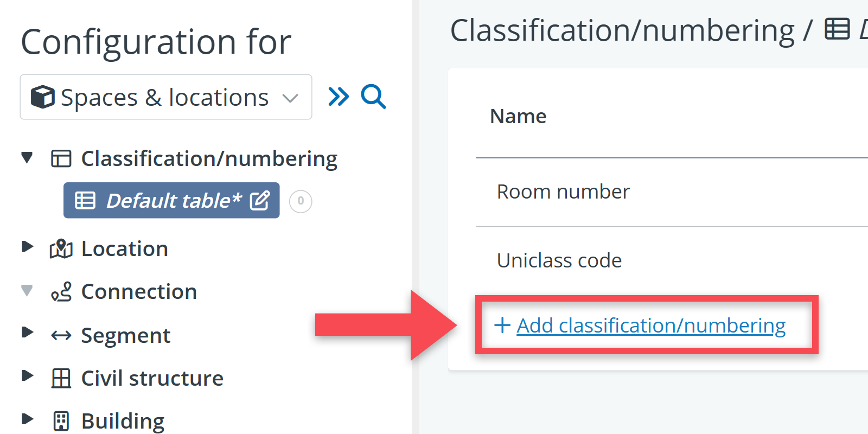Click the Building icon in tree

coord(61,421)
